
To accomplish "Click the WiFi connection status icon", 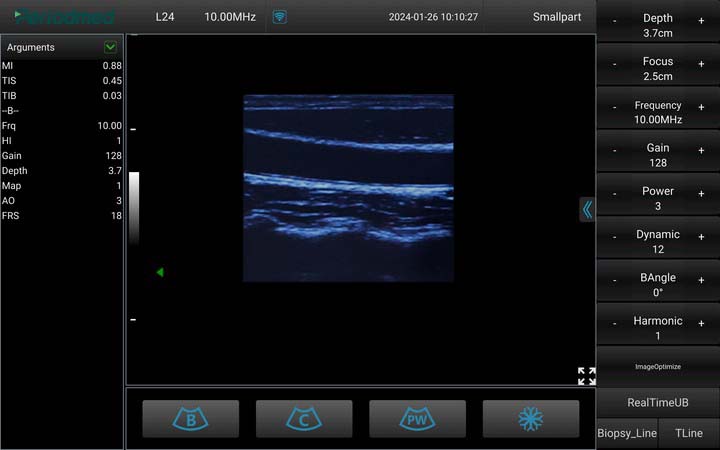I will coord(279,17).
